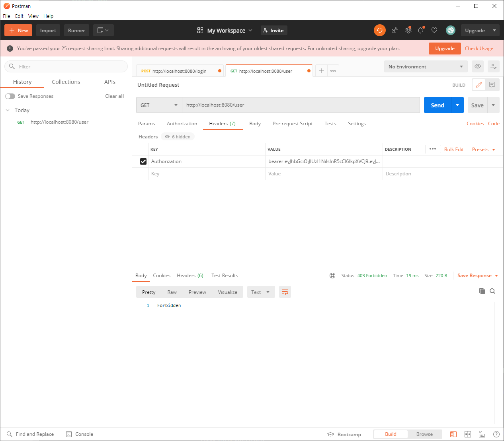Screen dimensions: 504x441
Task: Copy the response body to clipboard
Action: 482,291
